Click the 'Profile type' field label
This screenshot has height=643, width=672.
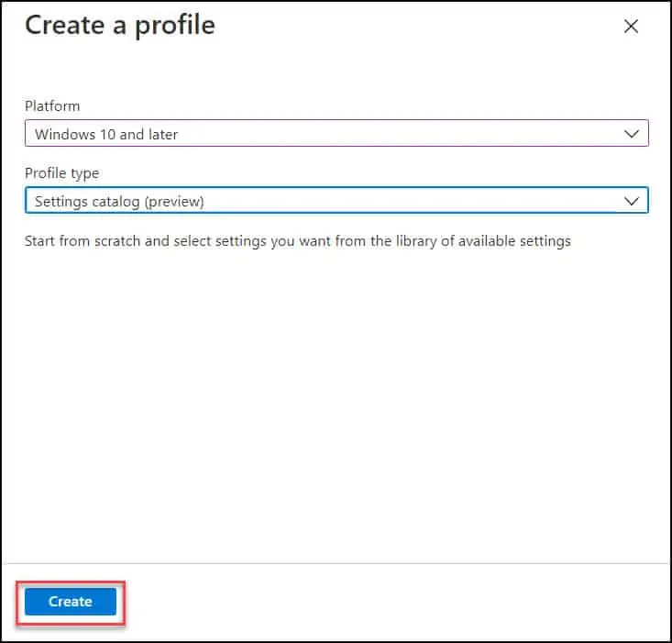[x=62, y=173]
